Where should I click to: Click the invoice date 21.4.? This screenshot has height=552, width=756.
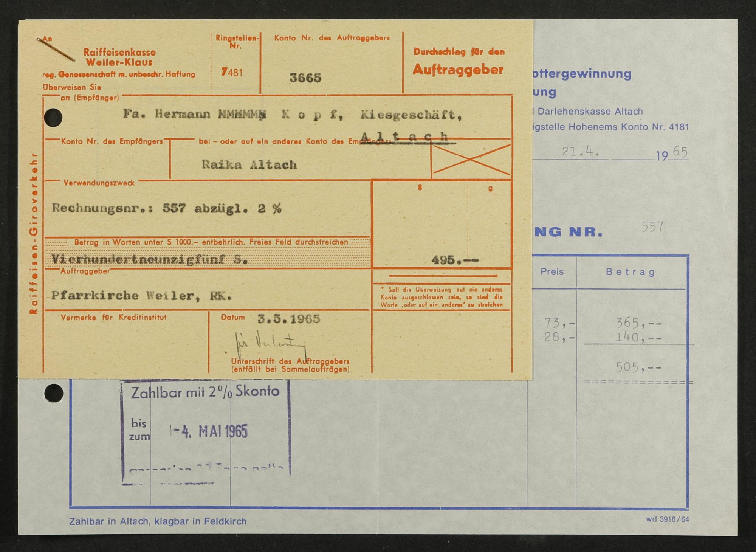tap(580, 152)
